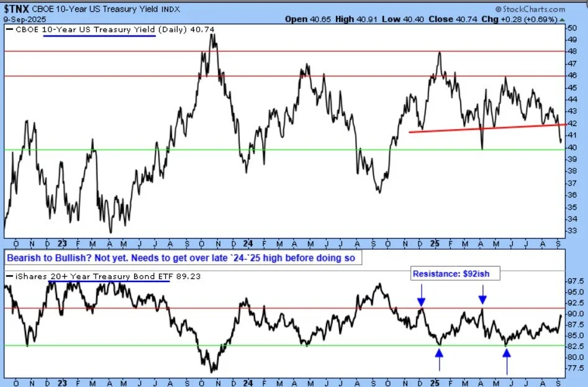Click the 42 label on the yield axis

click(572, 124)
